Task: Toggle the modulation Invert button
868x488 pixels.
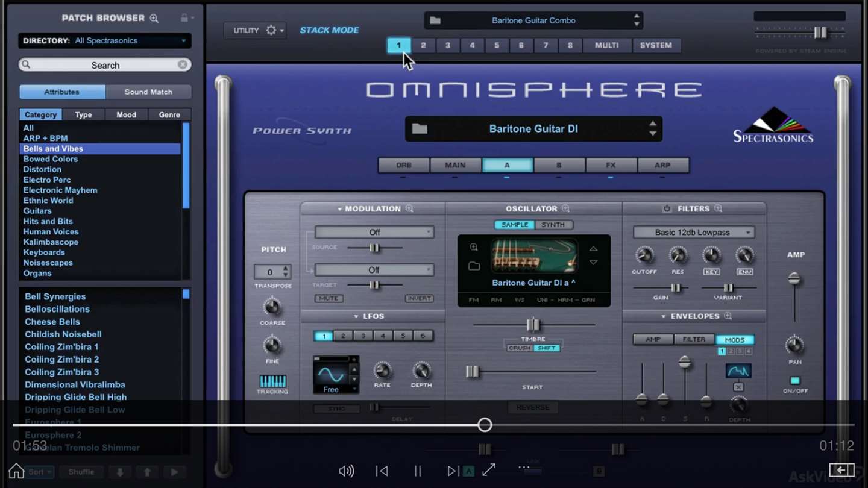Action: [419, 298]
